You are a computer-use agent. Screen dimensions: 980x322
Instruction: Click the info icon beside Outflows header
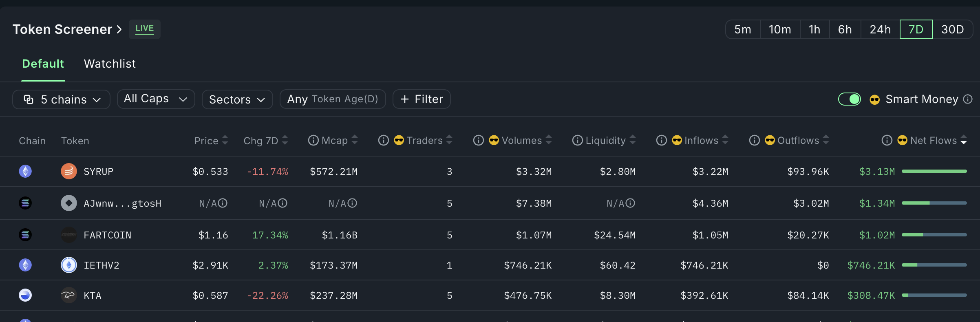pyautogui.click(x=755, y=140)
